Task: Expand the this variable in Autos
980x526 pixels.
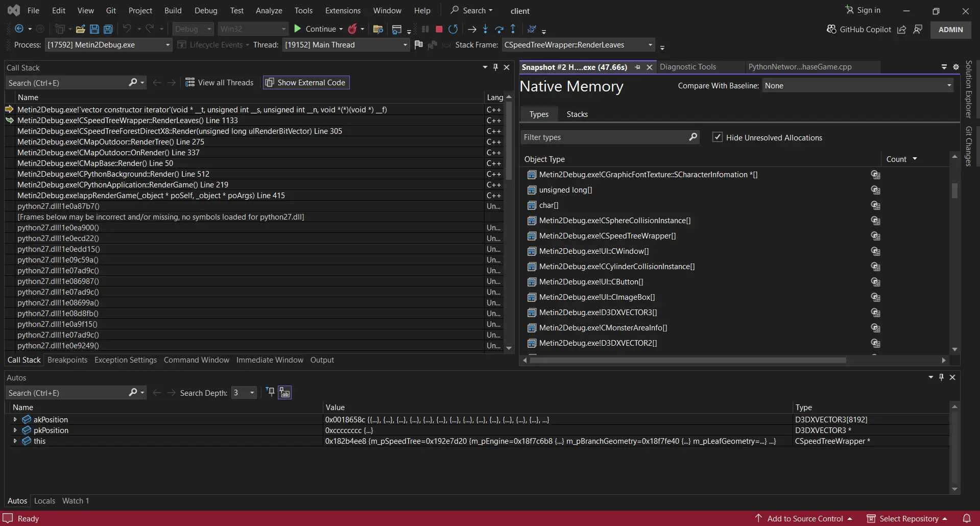Action: coord(14,441)
